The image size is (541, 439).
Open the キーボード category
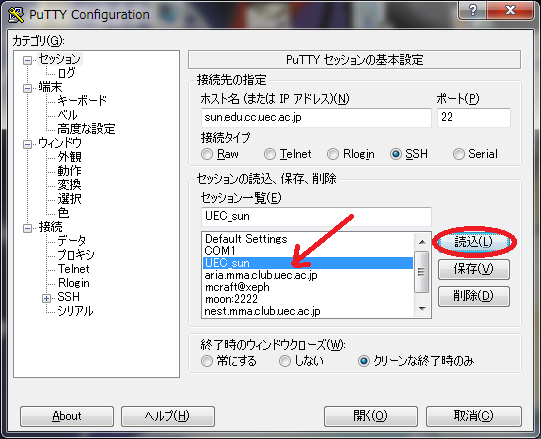pyautogui.click(x=82, y=101)
